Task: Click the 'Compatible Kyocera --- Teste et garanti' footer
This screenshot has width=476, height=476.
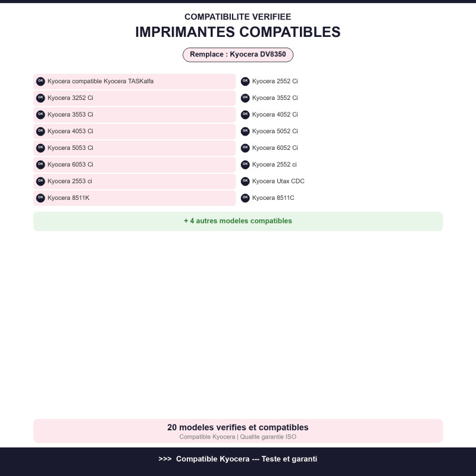Action: [238, 459]
